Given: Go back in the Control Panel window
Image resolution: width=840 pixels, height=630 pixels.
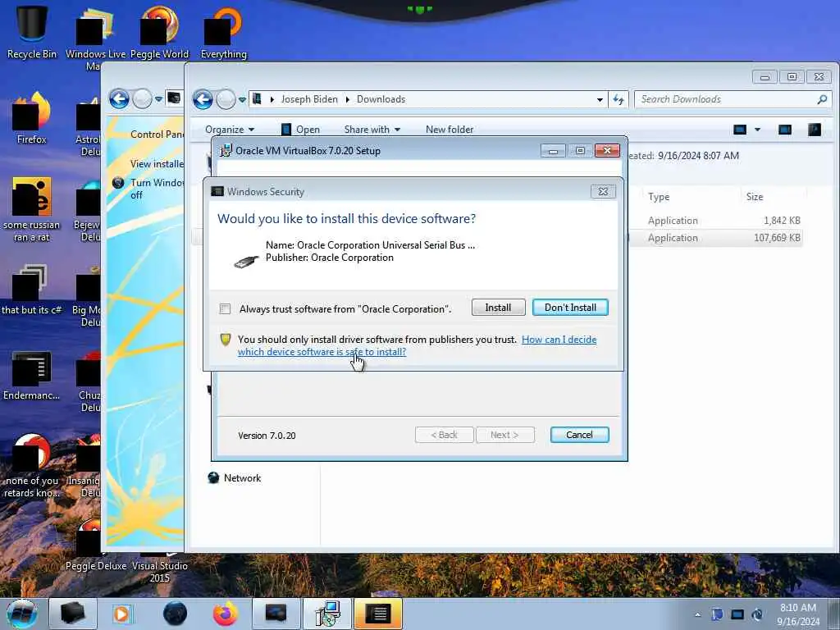Looking at the screenshot, I should pos(119,99).
